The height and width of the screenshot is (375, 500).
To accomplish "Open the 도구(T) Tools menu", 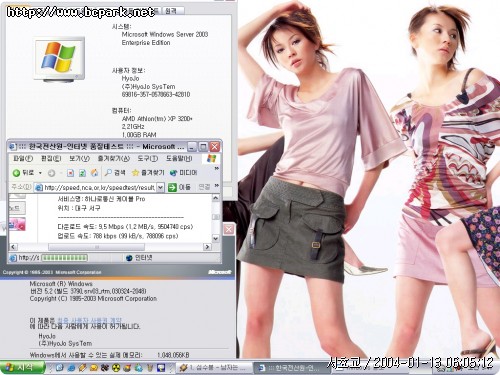I will (x=148, y=158).
